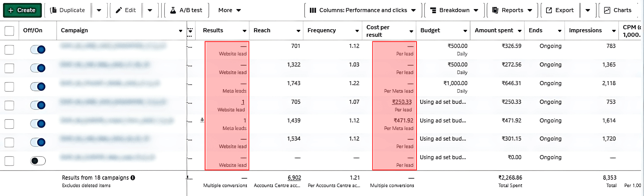The height and width of the screenshot is (196, 644).
Task: Click the green Create button
Action: pos(22,10)
